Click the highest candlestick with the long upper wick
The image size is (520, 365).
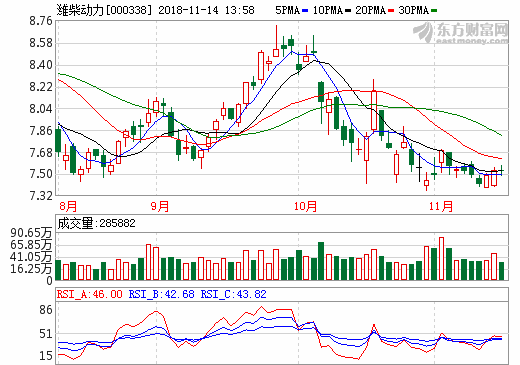tap(276, 41)
